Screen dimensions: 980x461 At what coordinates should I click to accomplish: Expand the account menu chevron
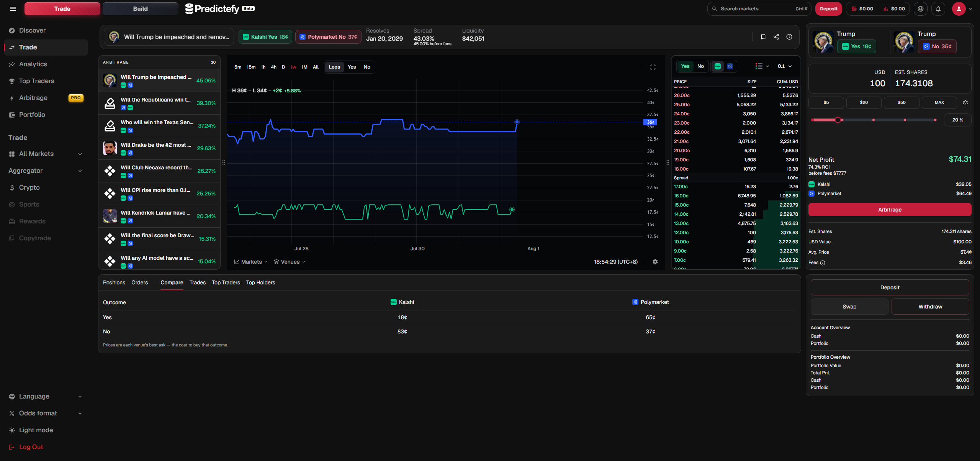pyautogui.click(x=971, y=9)
